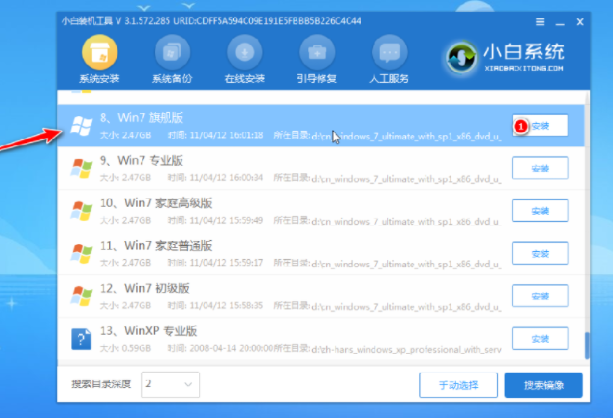
Task: Click the 系统安装 label text
Action: pos(99,79)
